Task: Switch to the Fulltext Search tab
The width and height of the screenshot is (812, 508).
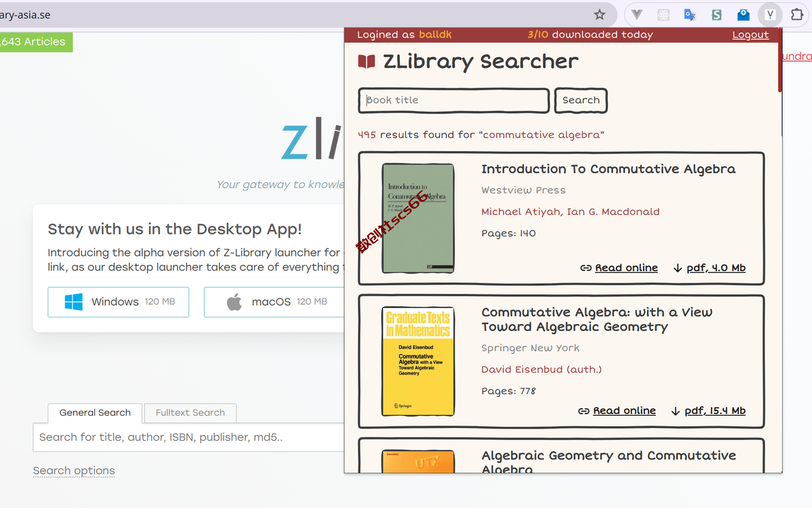Action: click(x=190, y=413)
